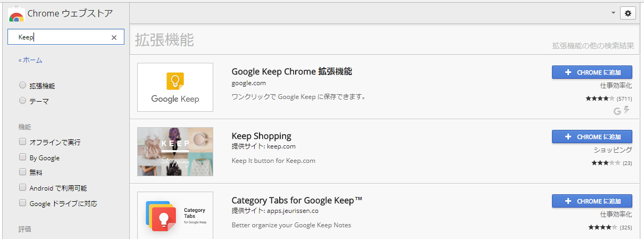The image size is (644, 239).
Task: Add Keep Shopping to Chrome
Action: tap(592, 137)
